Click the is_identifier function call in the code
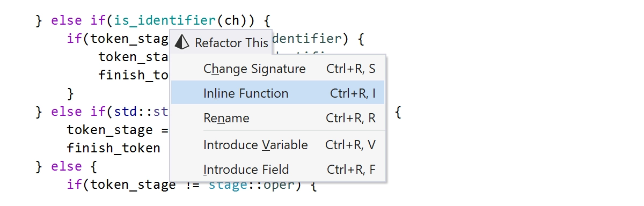The width and height of the screenshot is (644, 206). 165,21
